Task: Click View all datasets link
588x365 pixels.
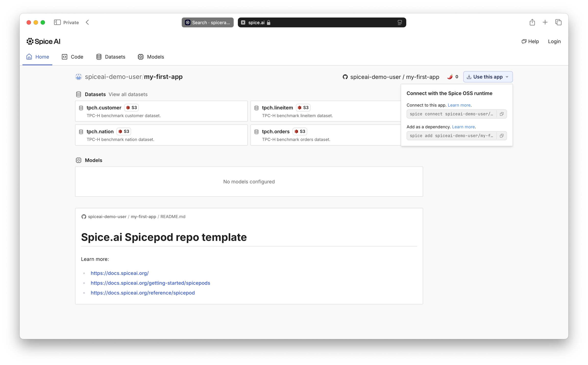Action: [x=128, y=94]
